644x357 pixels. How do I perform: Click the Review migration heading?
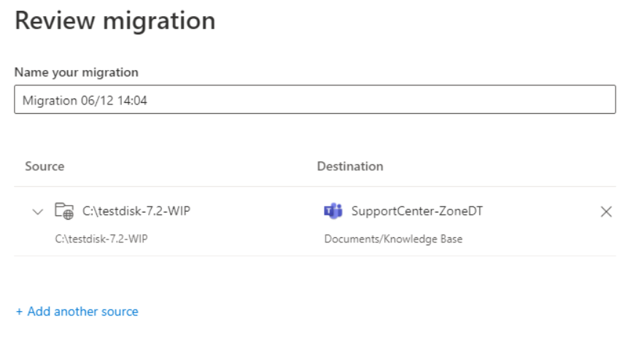(x=115, y=20)
